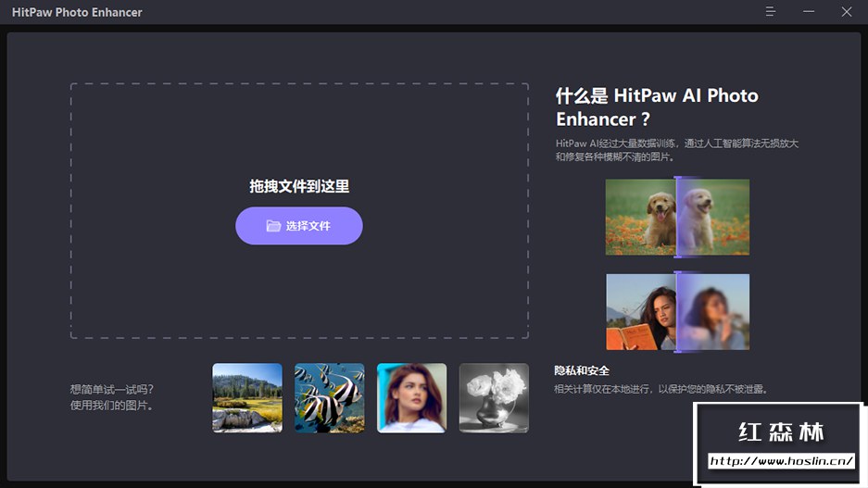This screenshot has width=868, height=488.
Task: Click the 什么是 HitPaw AI Photo Enhancer heading
Action: (x=657, y=107)
